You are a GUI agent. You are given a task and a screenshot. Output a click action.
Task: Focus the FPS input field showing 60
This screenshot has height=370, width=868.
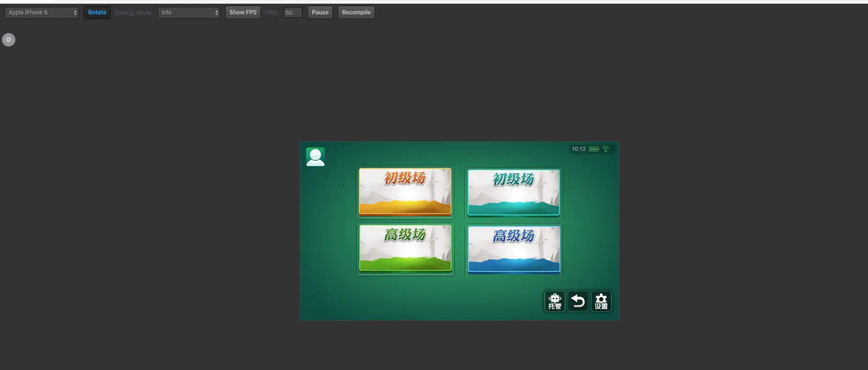(x=293, y=13)
